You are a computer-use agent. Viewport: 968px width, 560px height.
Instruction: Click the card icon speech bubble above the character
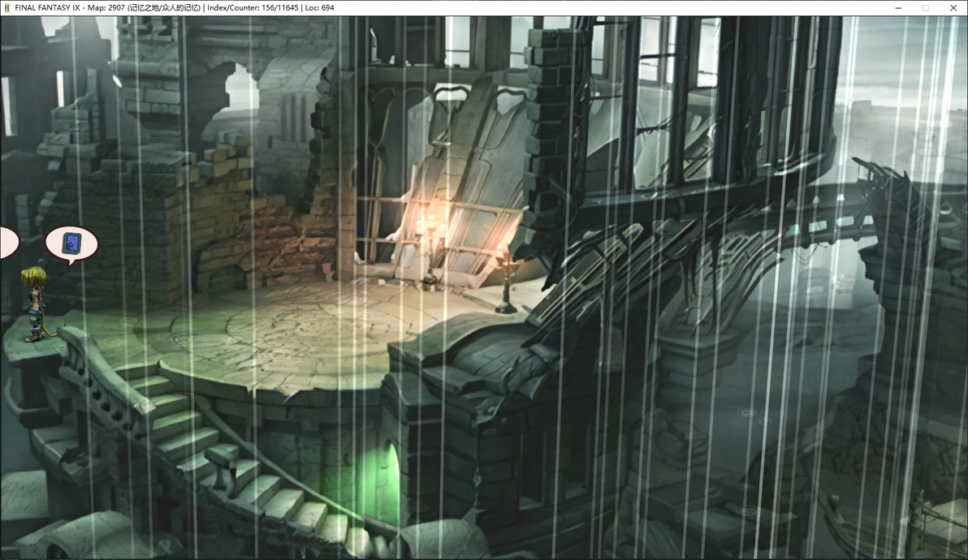pos(71,244)
